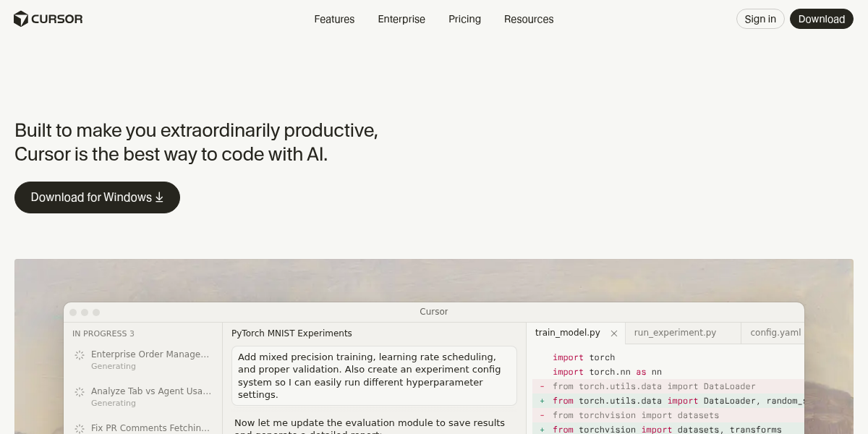Switch to the run_experiment.py tab
The image size is (868, 434).
tap(675, 333)
